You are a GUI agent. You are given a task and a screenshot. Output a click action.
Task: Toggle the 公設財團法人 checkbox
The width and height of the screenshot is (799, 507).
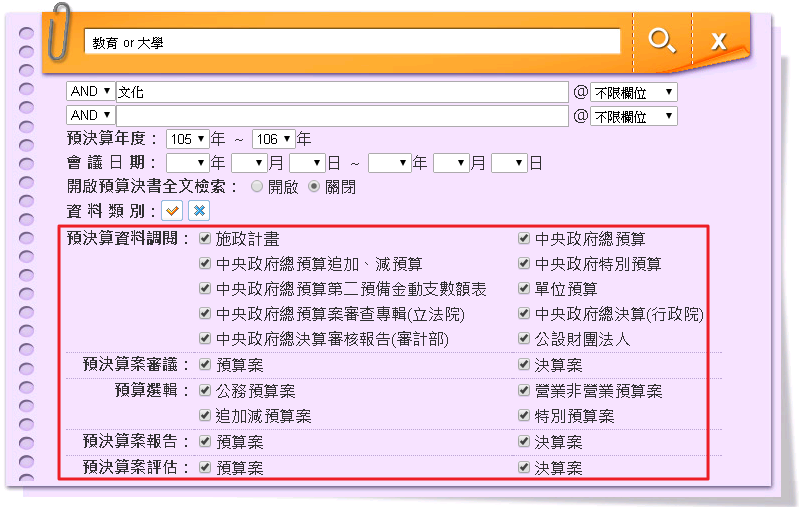click(524, 339)
